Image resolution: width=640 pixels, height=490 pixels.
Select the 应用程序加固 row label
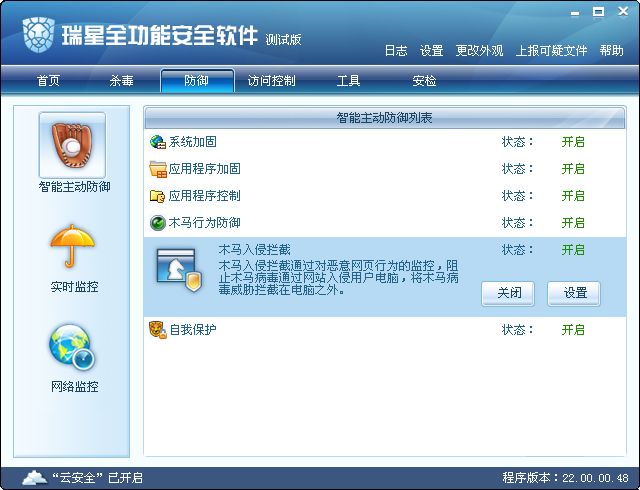click(204, 169)
